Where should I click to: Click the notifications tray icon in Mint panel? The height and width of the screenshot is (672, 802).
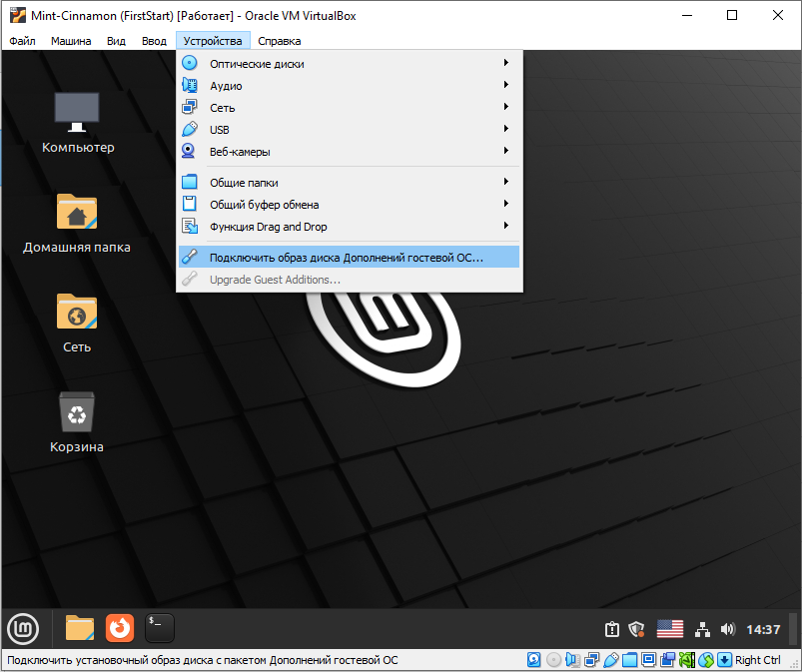(x=611, y=629)
